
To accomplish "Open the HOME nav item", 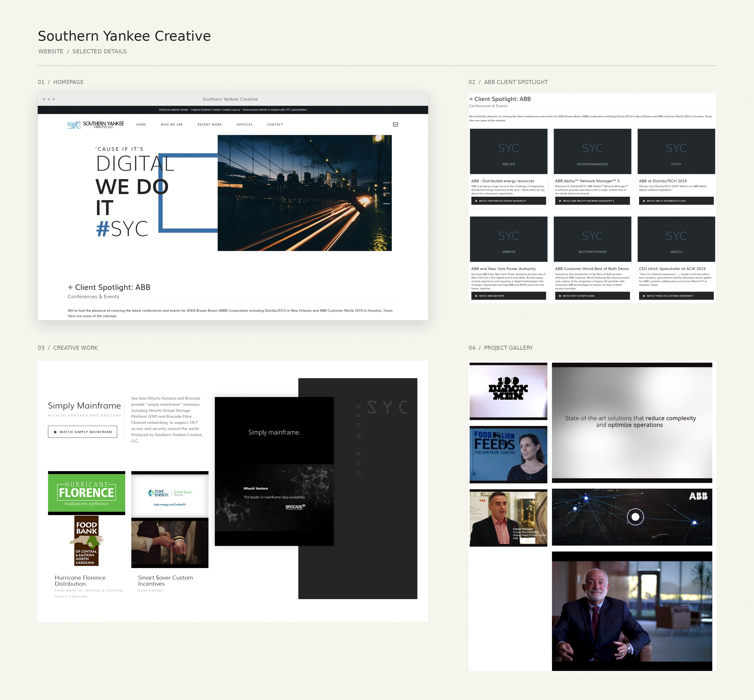I will 141,125.
